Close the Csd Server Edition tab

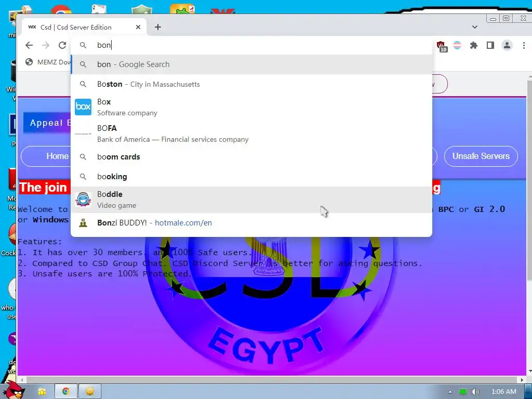click(138, 27)
